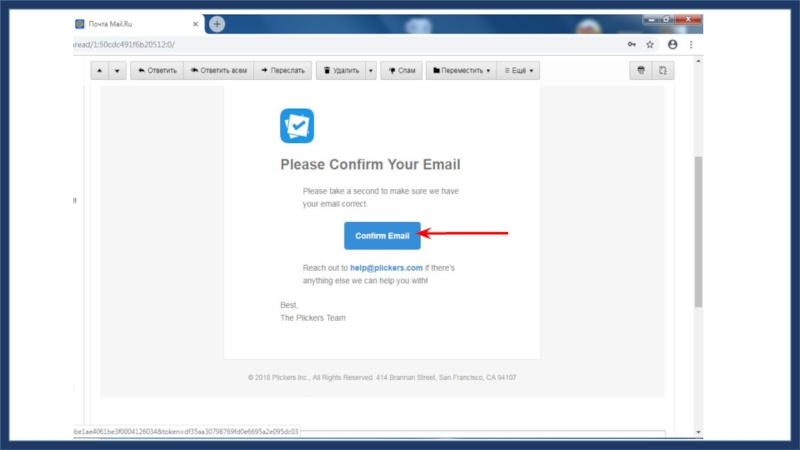Screen dimensions: 800x450
Task: Select the Почта Mail.Ru browser tab
Action: coord(133,24)
